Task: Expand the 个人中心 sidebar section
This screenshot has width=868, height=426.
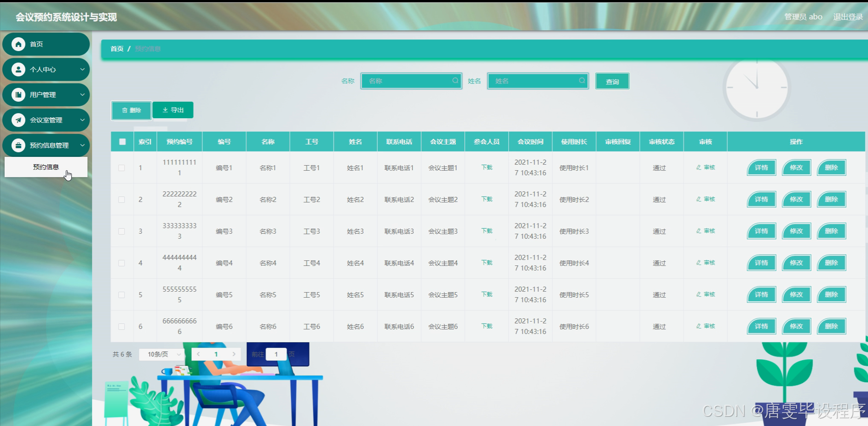Action: tap(83, 69)
